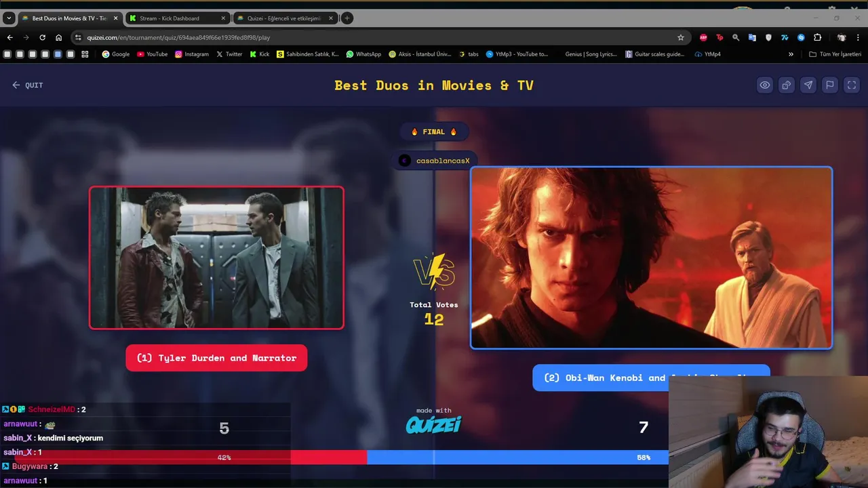Screen dimensions: 868x488
Task: Open the Google Translate extension
Action: pos(752,37)
